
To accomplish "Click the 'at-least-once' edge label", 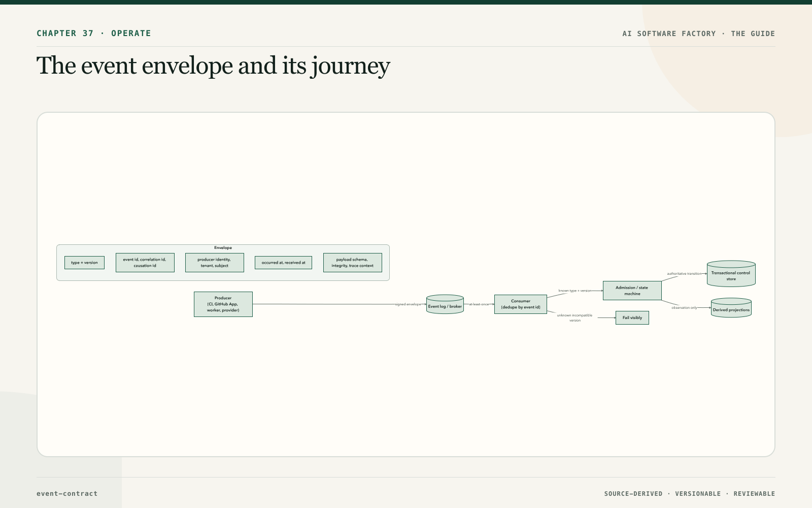I will coord(479,304).
